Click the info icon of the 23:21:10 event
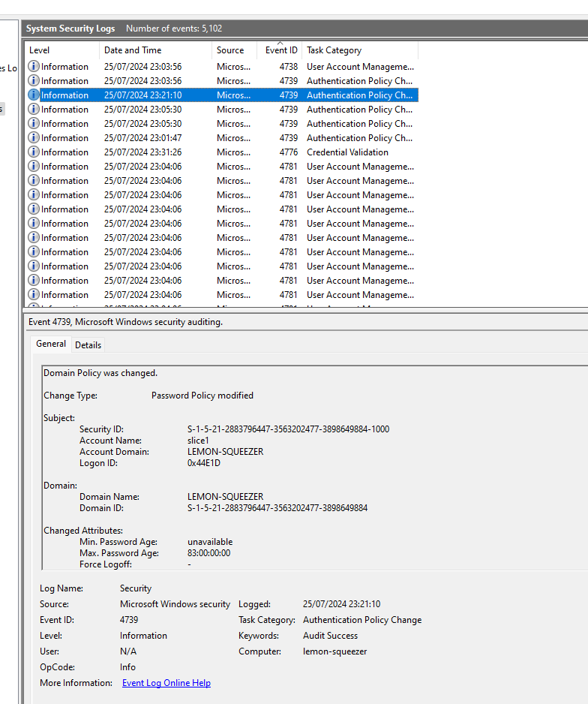Image resolution: width=588 pixels, height=704 pixels. tap(34, 95)
